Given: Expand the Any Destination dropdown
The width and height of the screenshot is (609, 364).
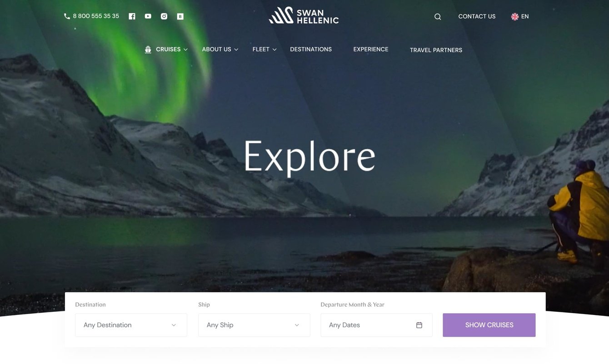Looking at the screenshot, I should 131,325.
